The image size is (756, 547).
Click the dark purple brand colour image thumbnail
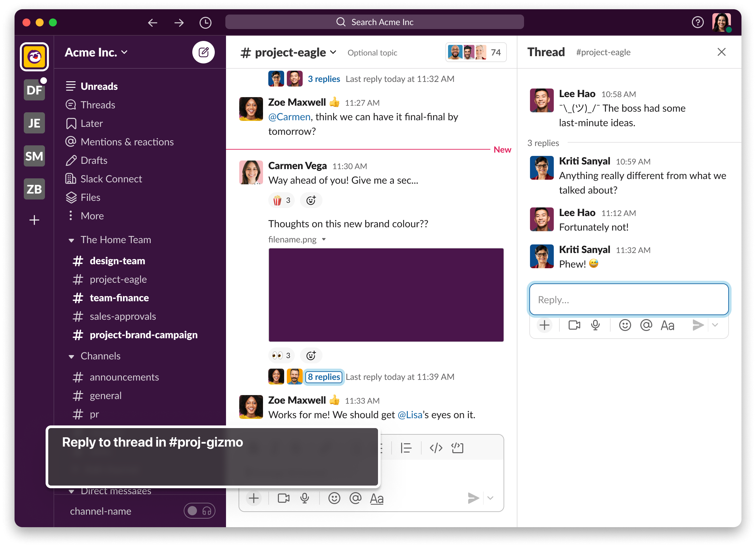385,295
